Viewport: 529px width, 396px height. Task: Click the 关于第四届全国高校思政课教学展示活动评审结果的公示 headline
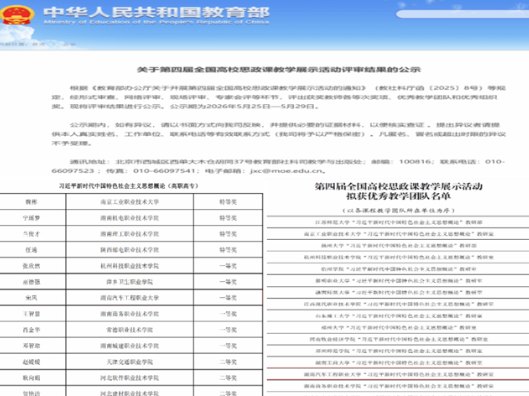pos(279,69)
